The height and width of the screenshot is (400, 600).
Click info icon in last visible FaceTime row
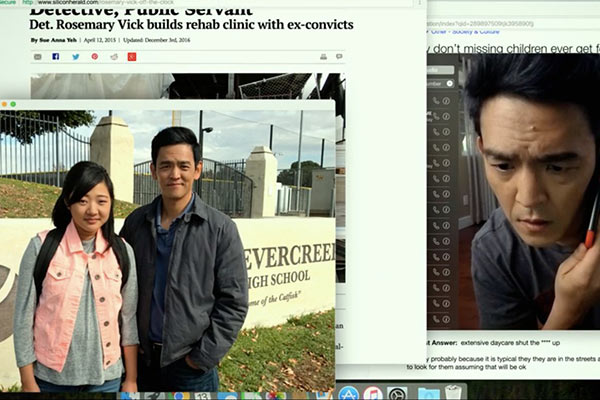[x=446, y=318]
